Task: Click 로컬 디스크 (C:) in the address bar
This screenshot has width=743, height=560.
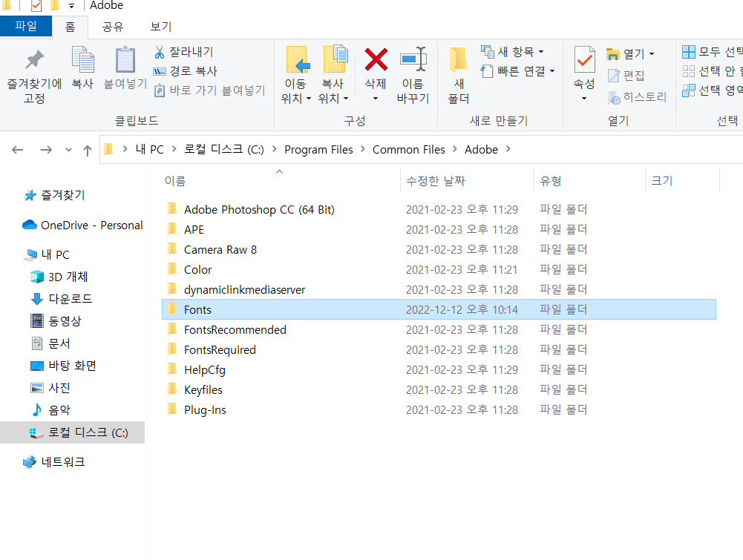Action: [x=223, y=150]
